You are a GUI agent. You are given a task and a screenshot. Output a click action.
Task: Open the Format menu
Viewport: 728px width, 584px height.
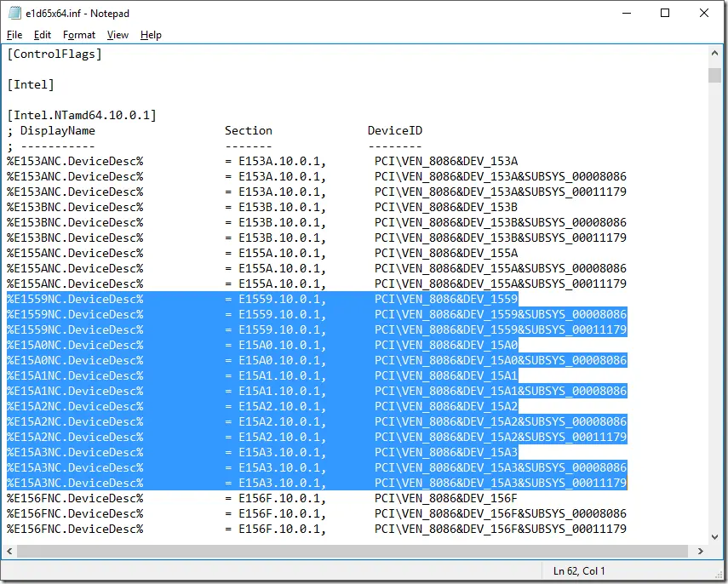click(x=79, y=35)
